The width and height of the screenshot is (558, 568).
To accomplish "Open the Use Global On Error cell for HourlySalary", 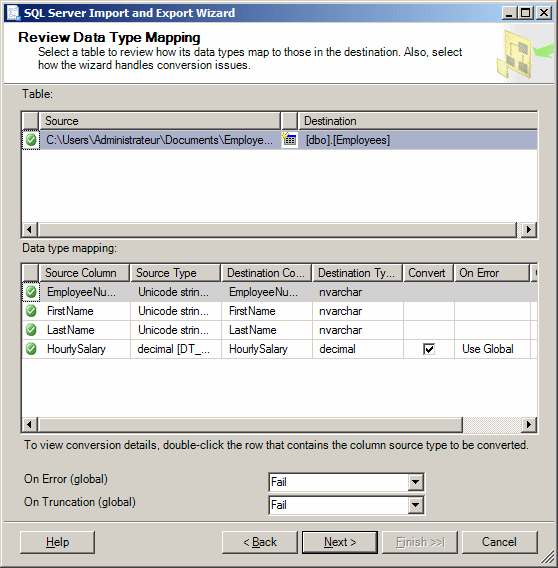I will pos(492,349).
